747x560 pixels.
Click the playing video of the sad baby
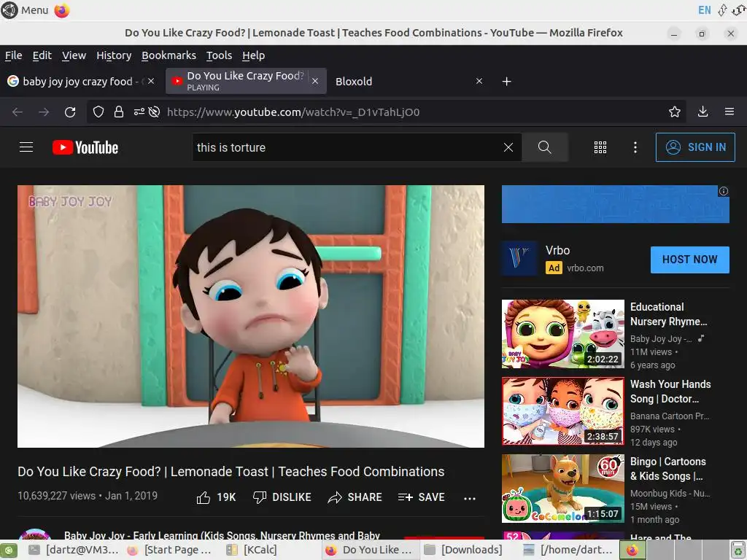point(251,316)
